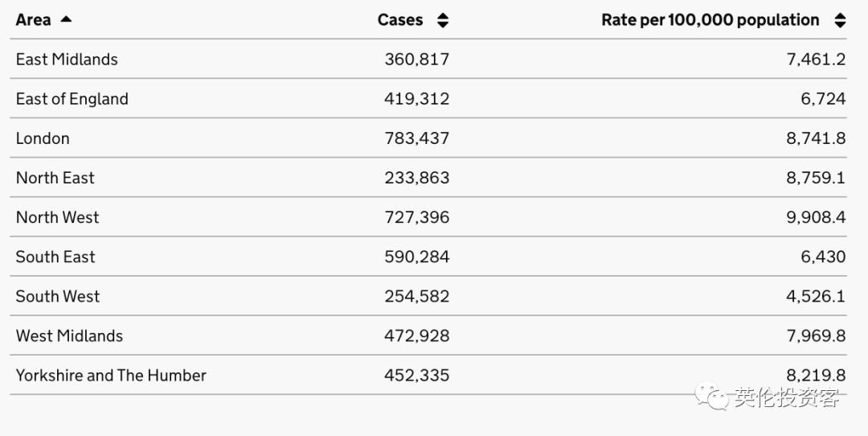Screen dimensions: 868x436
Task: Click the South West area name
Action: pyautogui.click(x=58, y=296)
